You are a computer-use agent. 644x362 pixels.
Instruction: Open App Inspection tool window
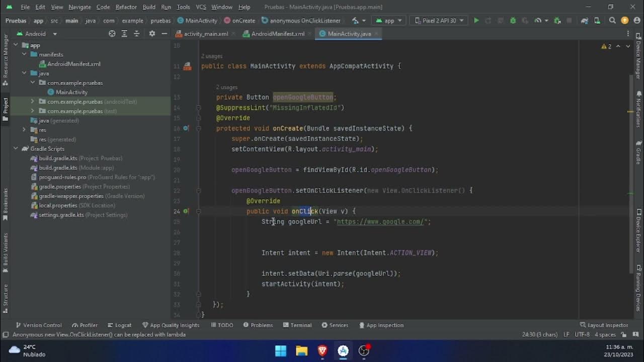point(381,325)
